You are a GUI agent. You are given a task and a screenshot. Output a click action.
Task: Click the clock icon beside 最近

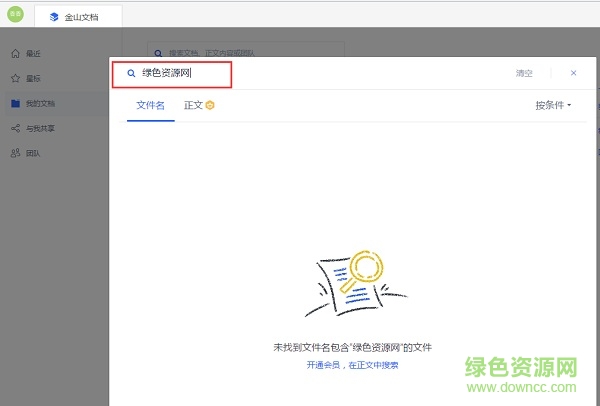[x=15, y=53]
